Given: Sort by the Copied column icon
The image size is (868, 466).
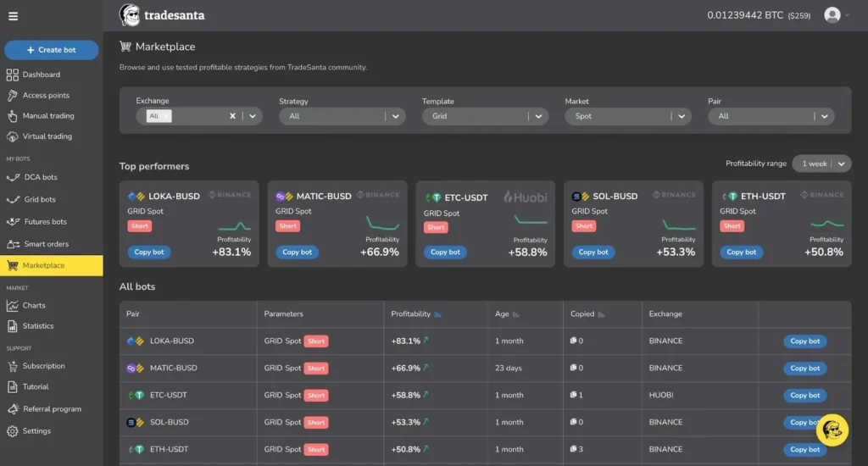Looking at the screenshot, I should pos(602,314).
